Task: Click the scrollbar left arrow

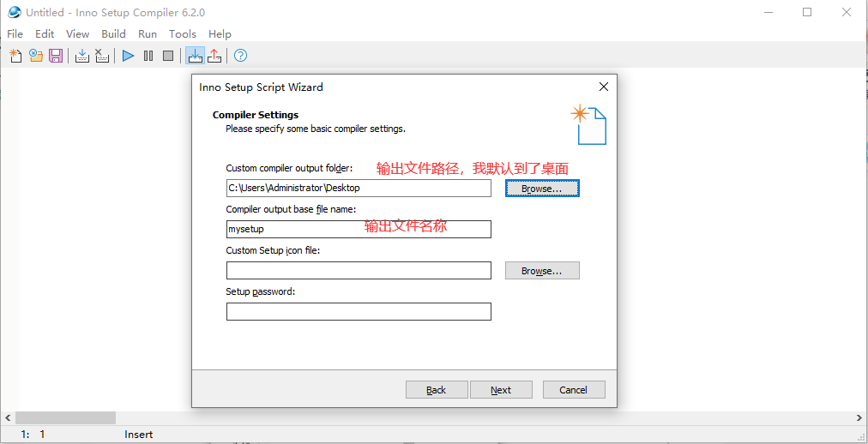Action: coord(8,417)
